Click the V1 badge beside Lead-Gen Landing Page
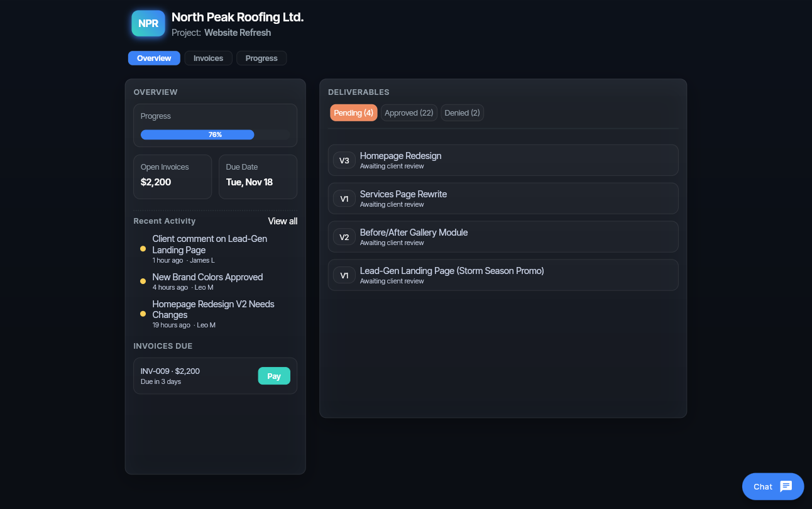Viewport: 812px width, 509px height. [344, 276]
